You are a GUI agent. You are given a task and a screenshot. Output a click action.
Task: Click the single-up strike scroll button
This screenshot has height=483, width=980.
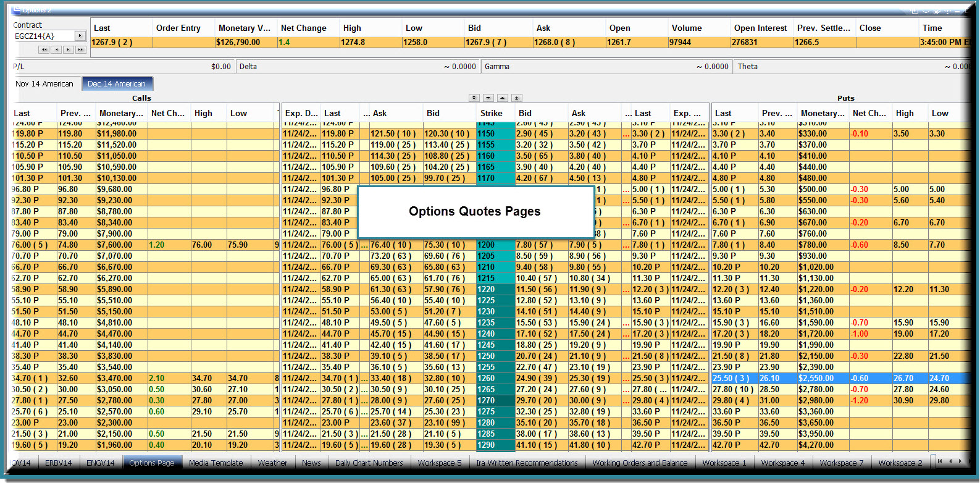tap(503, 98)
